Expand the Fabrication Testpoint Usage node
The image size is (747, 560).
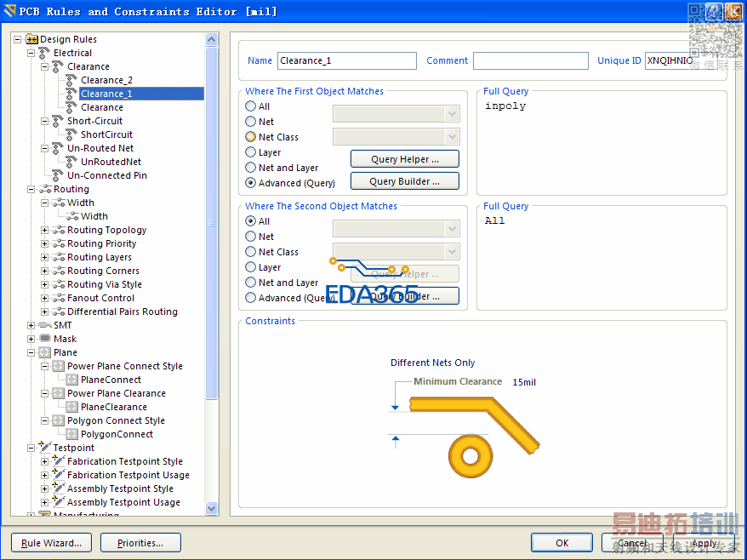[x=45, y=475]
